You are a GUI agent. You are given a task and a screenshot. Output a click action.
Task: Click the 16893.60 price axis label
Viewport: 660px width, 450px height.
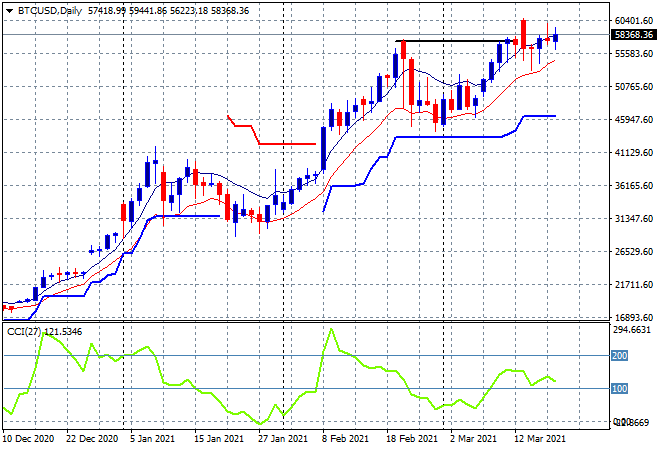click(633, 317)
